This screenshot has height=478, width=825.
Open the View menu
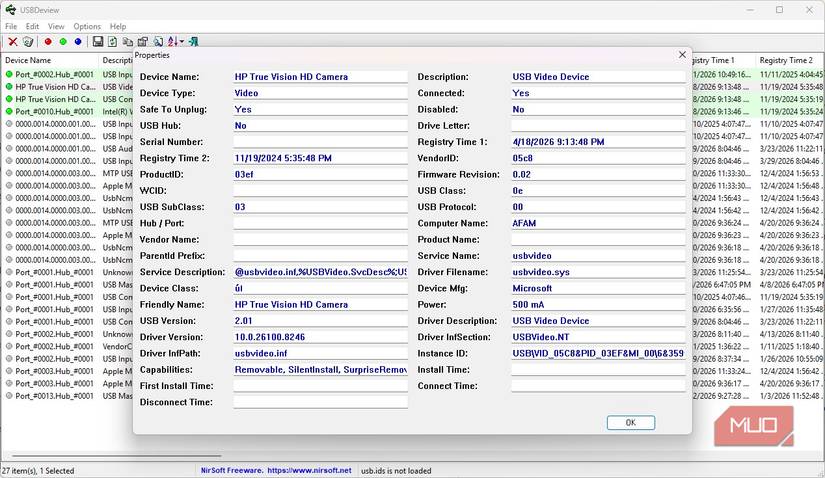pyautogui.click(x=56, y=26)
